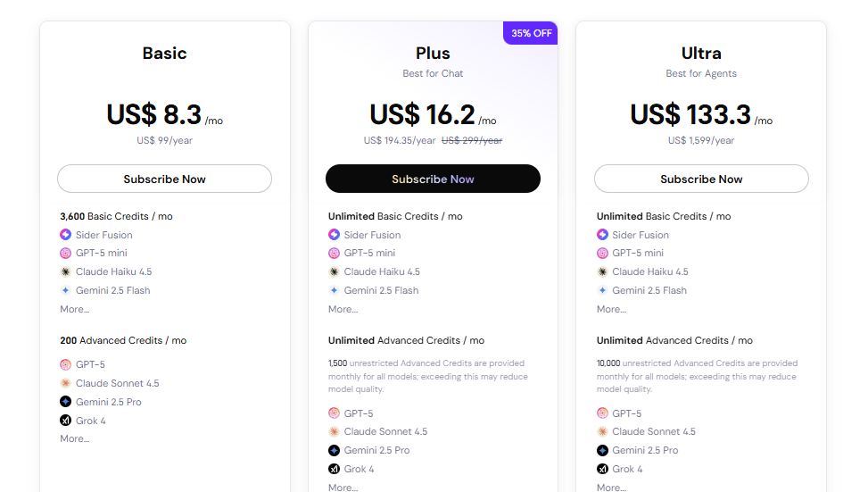Click the GPT-5 icon in Basic plan

point(65,364)
